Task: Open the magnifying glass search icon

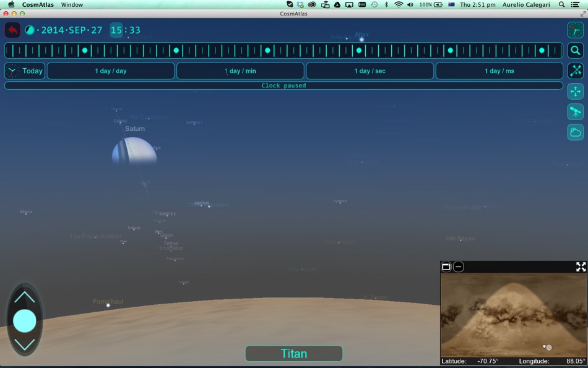Action: coord(575,50)
